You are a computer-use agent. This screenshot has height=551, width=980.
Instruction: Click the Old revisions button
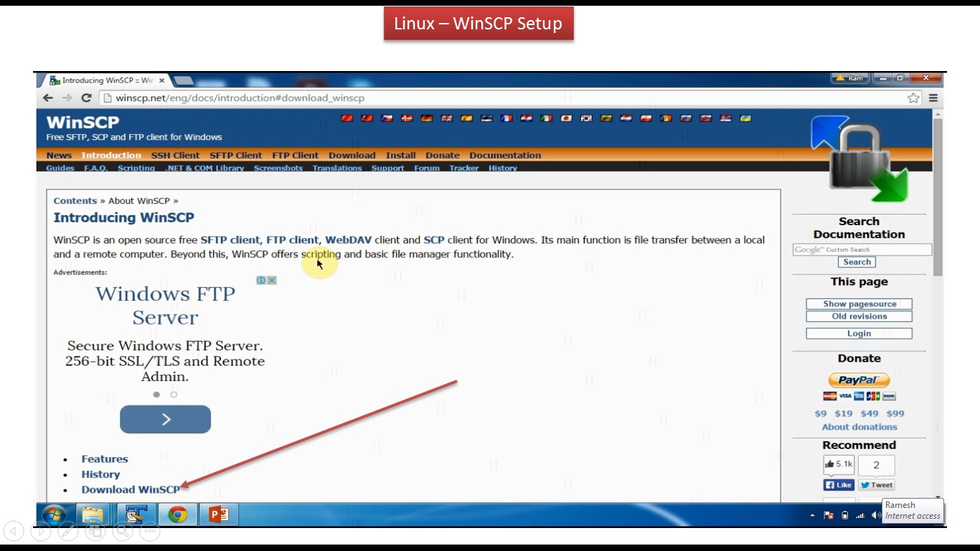859,316
